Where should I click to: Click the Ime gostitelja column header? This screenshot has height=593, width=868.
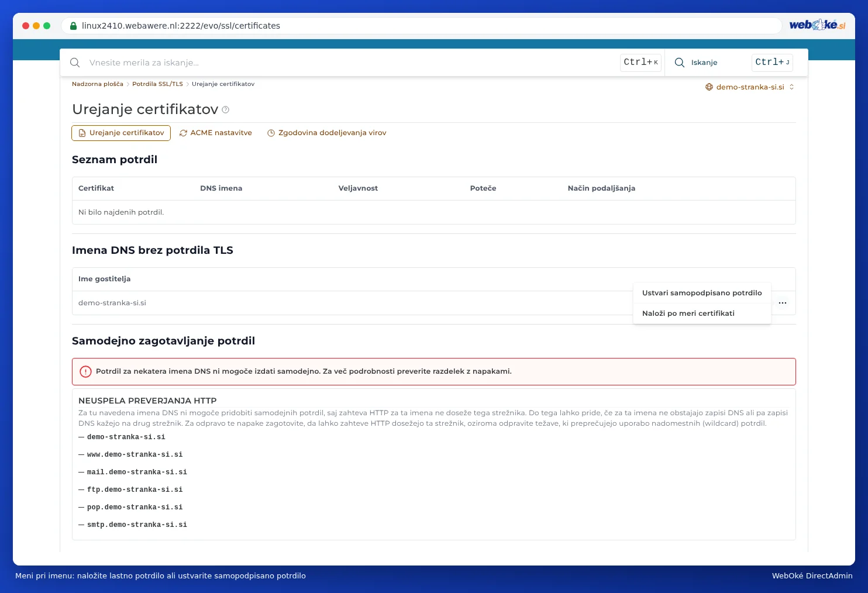pyautogui.click(x=104, y=279)
